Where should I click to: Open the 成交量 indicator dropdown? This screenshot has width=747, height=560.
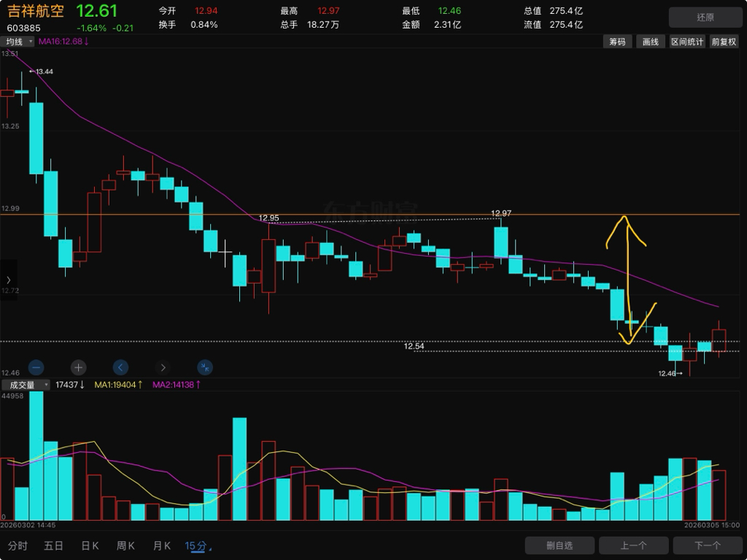[x=26, y=385]
